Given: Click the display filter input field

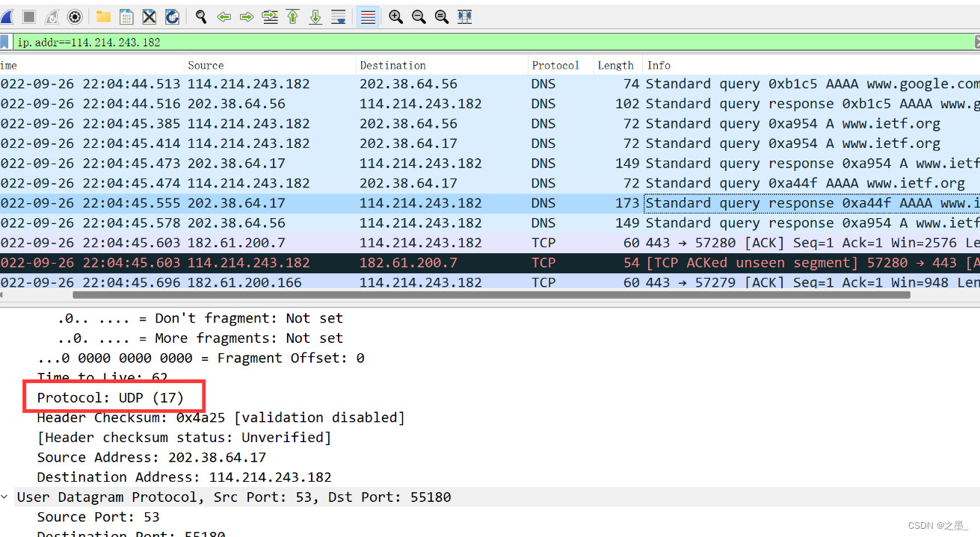Looking at the screenshot, I should coord(224,42).
